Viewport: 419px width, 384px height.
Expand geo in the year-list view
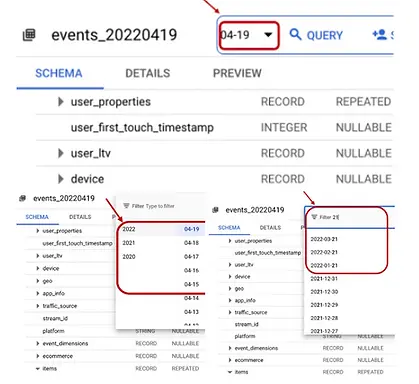coord(38,281)
